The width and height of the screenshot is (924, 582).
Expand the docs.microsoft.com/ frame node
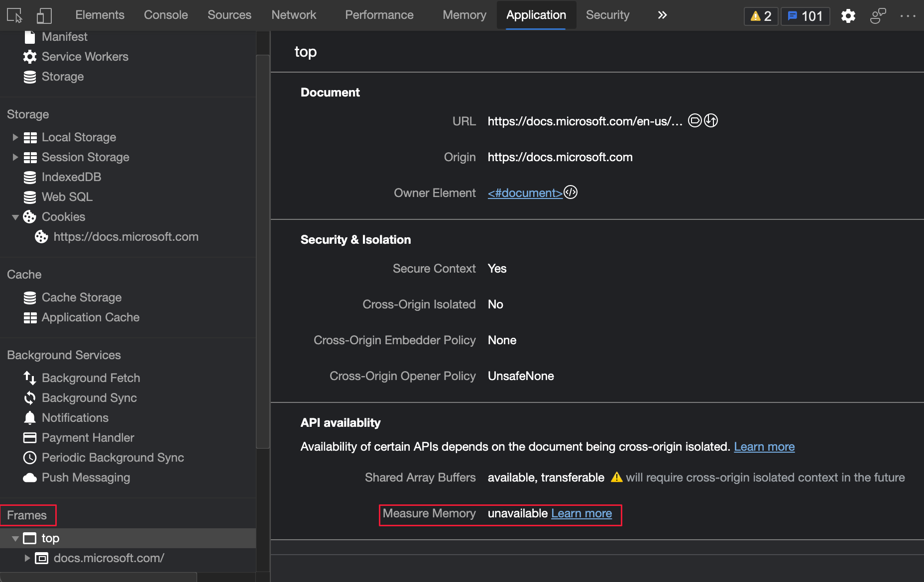click(x=27, y=558)
